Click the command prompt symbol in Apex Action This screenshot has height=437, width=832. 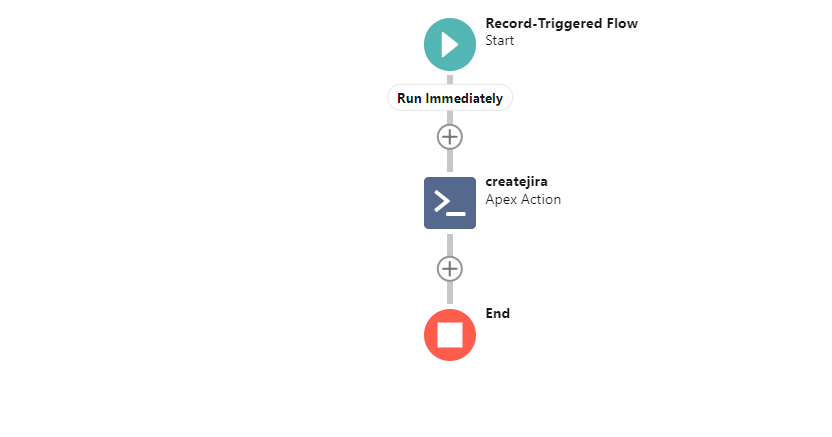click(449, 203)
